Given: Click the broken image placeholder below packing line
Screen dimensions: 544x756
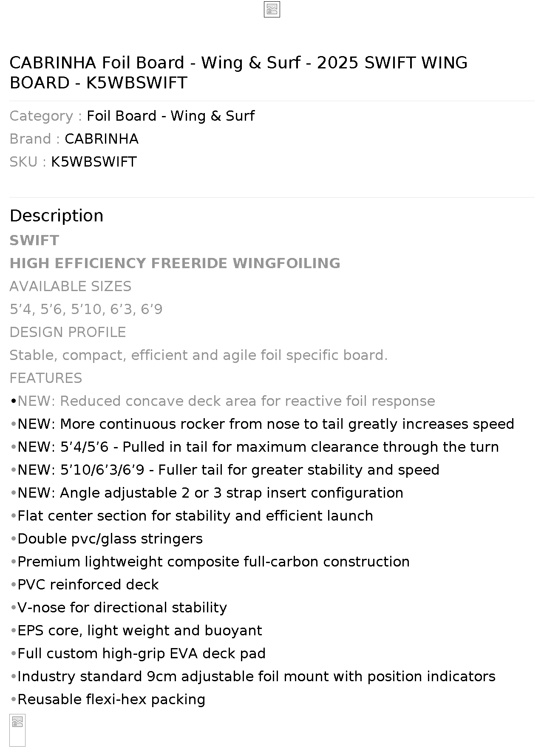Looking at the screenshot, I should (17, 730).
